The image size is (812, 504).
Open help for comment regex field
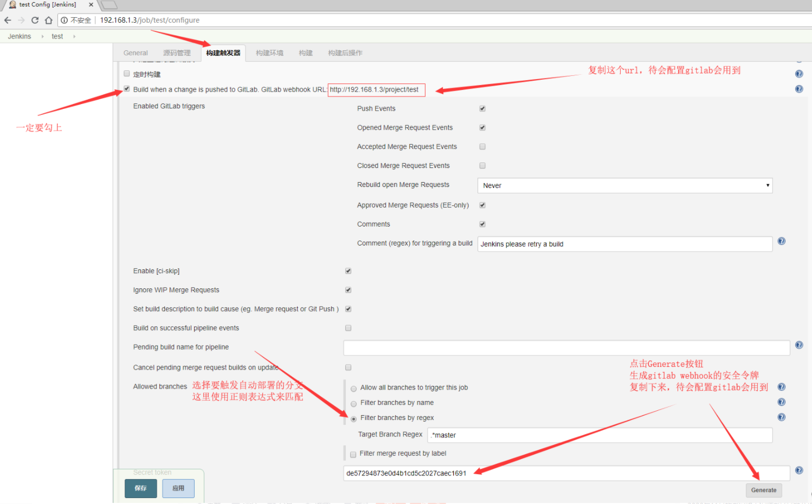click(x=782, y=241)
